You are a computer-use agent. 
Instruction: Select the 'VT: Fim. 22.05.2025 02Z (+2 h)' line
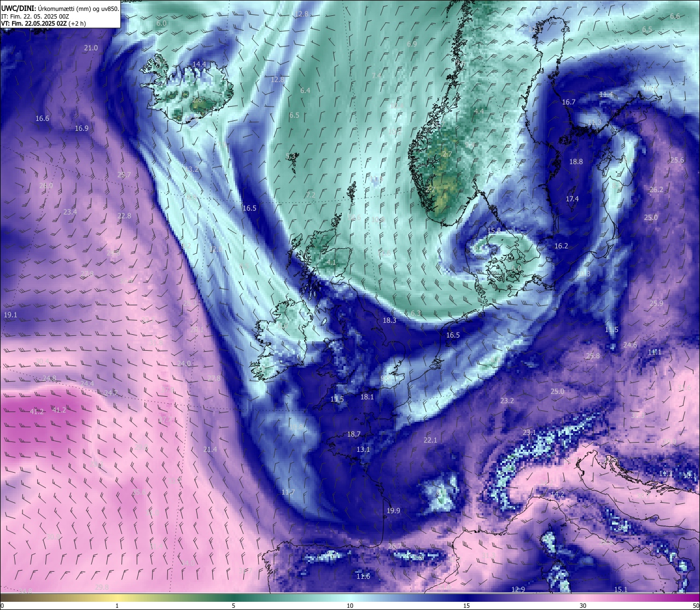43,24
